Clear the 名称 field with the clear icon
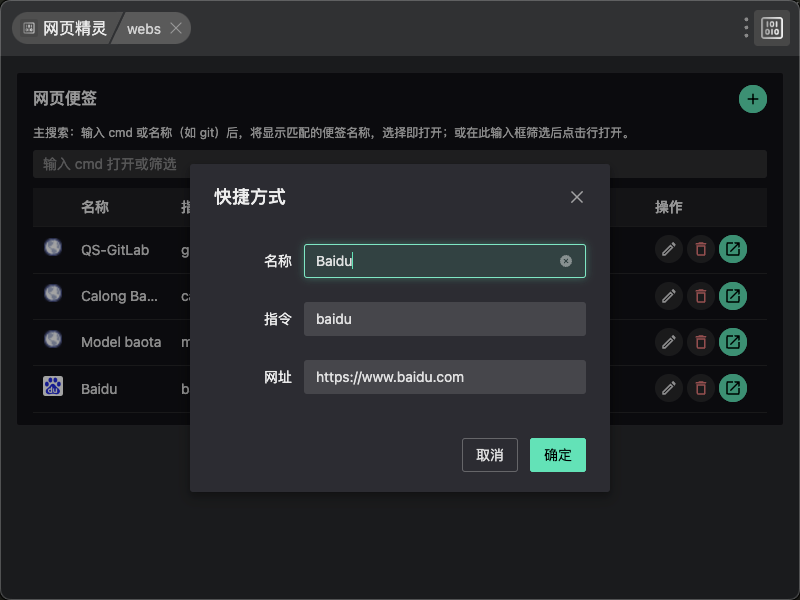 565,261
